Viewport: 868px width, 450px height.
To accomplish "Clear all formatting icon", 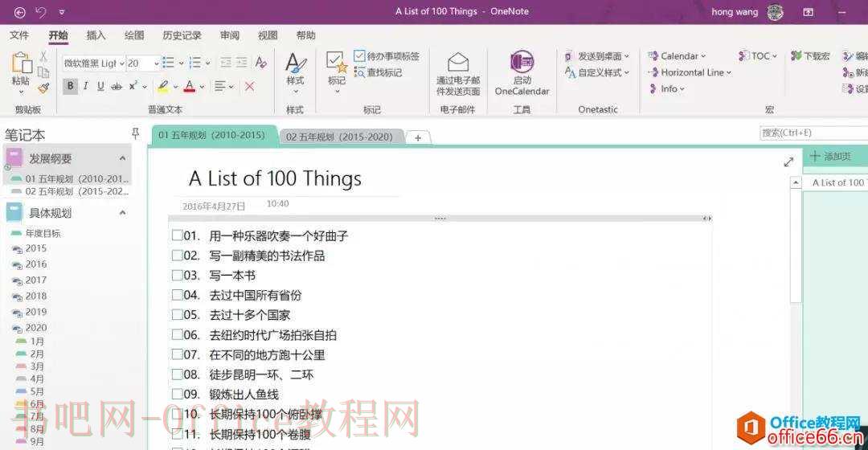I will (260, 63).
